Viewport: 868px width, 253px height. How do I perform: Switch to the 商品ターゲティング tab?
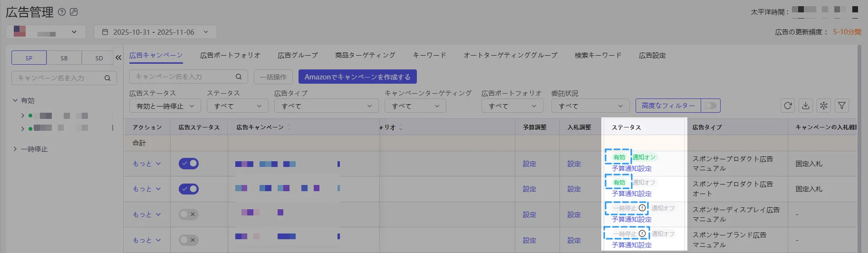point(365,55)
